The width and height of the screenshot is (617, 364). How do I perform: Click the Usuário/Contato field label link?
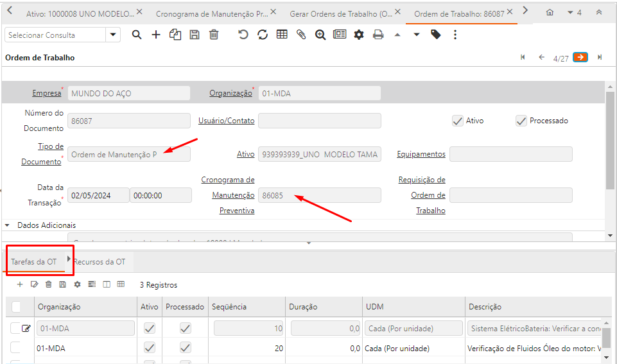coord(226,121)
